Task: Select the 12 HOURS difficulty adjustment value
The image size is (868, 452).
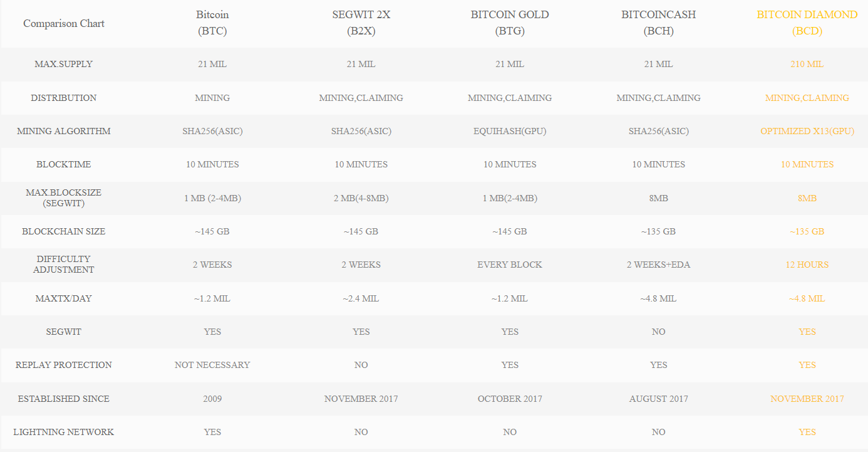Action: [x=807, y=265]
